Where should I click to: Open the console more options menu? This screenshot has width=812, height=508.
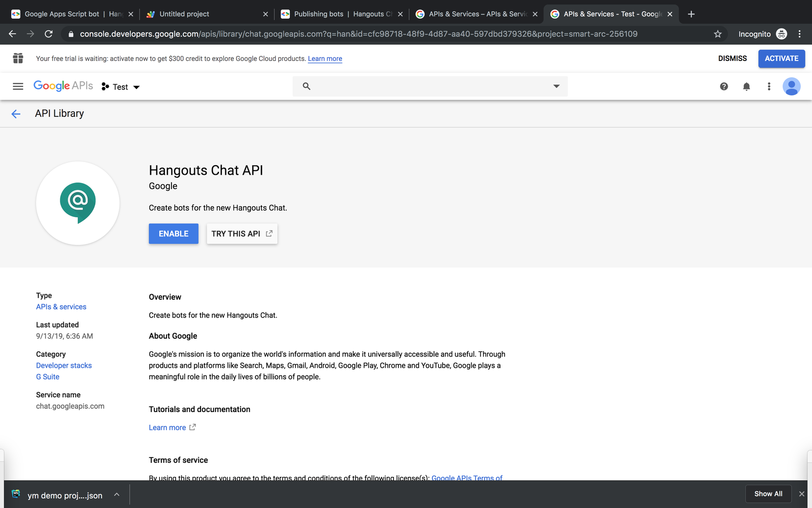click(x=769, y=86)
